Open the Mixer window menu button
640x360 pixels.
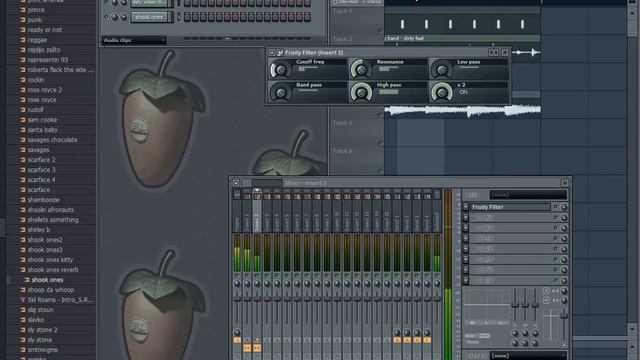tap(236, 183)
